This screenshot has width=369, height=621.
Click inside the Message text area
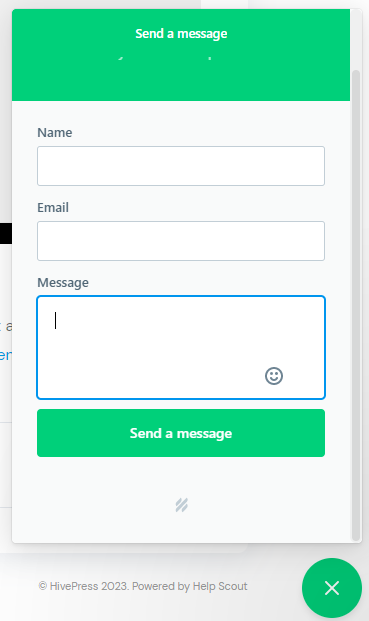(x=181, y=347)
